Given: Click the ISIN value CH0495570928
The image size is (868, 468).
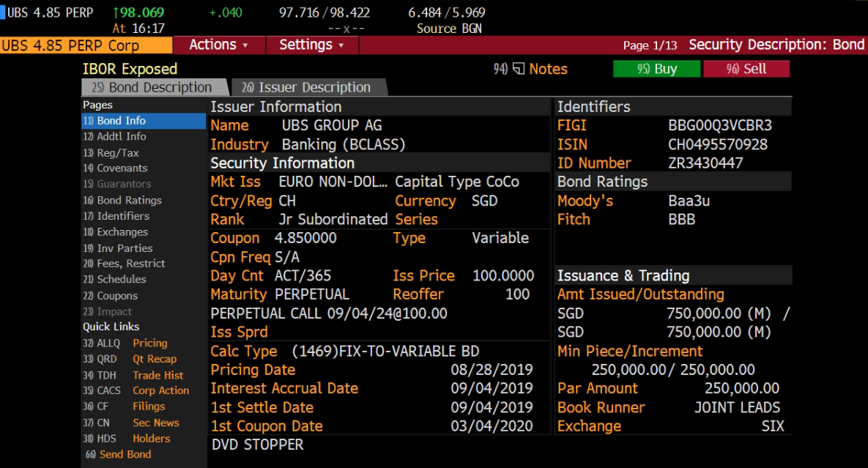Looking at the screenshot, I should pos(717,144).
